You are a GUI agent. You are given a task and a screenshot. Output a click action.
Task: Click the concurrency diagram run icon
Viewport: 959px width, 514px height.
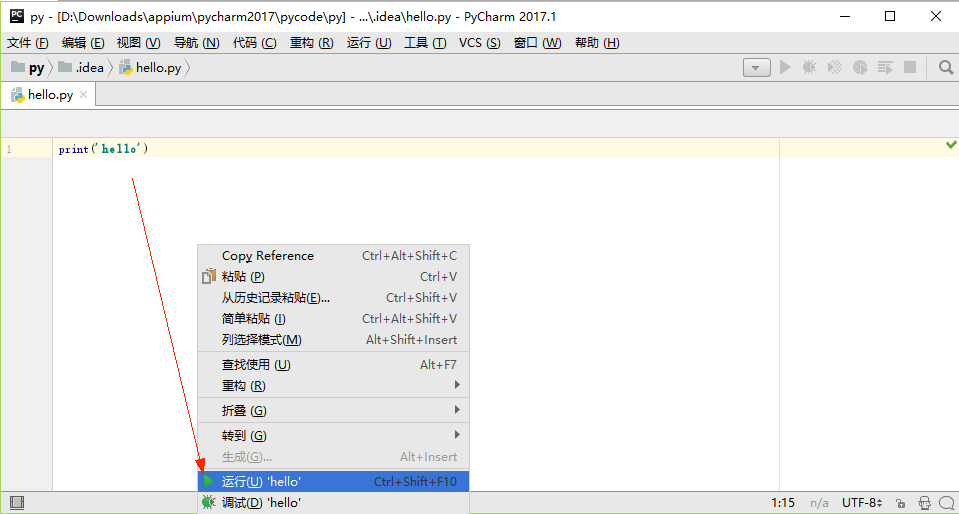click(885, 67)
